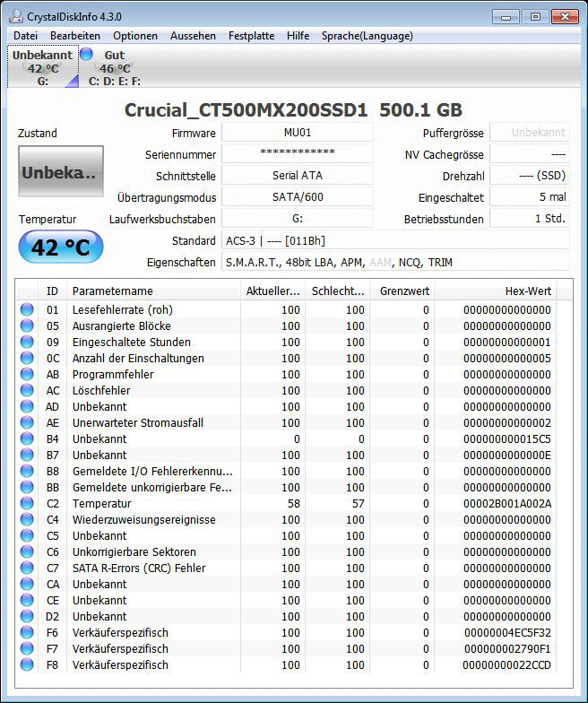Click the Aktueller... column header
The width and height of the screenshot is (588, 703).
[272, 291]
